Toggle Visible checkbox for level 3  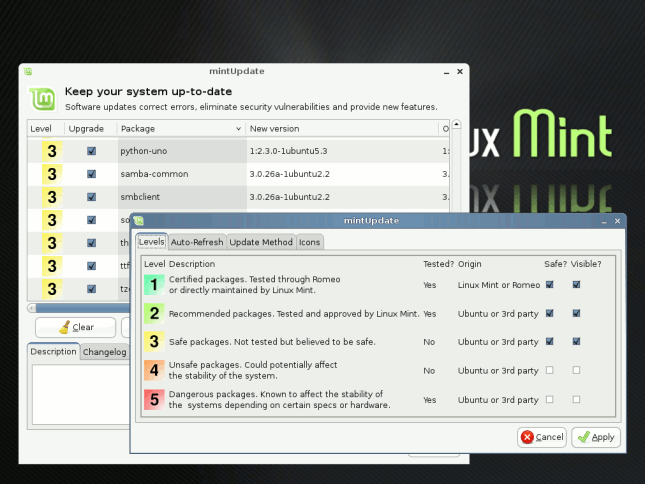[x=576, y=341]
